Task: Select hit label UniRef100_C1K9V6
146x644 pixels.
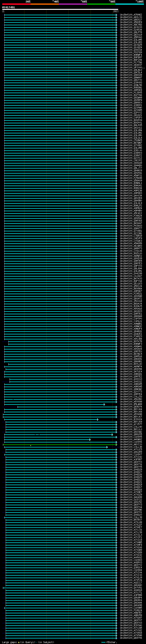Action: point(131,442)
